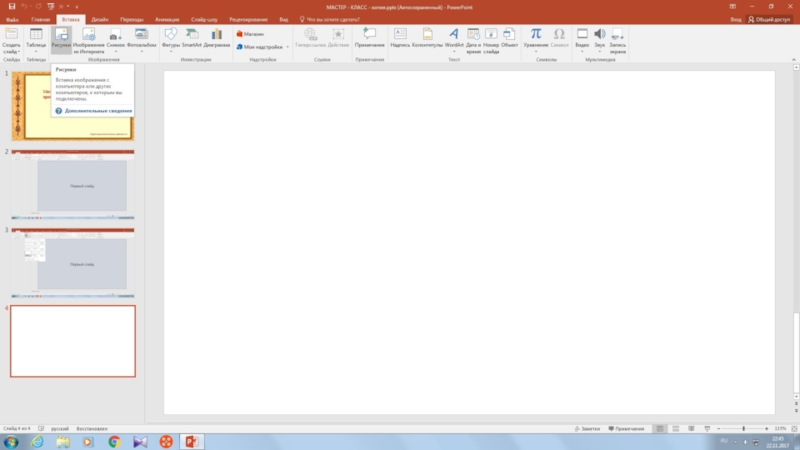Insert a SmartArt graphic

191,39
